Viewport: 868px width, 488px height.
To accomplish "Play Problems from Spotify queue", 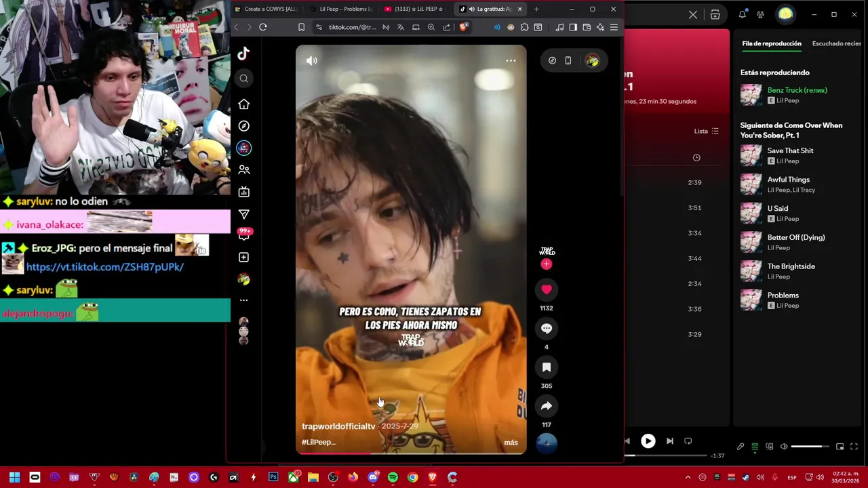I will click(x=798, y=300).
